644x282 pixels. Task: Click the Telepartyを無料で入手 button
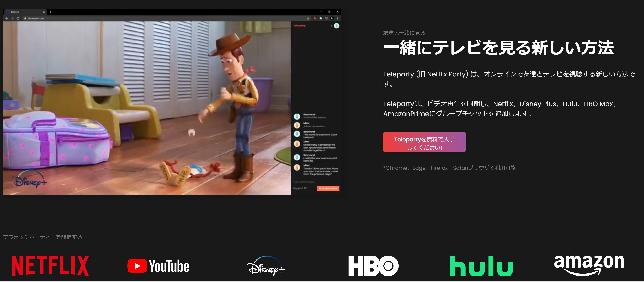coord(424,142)
